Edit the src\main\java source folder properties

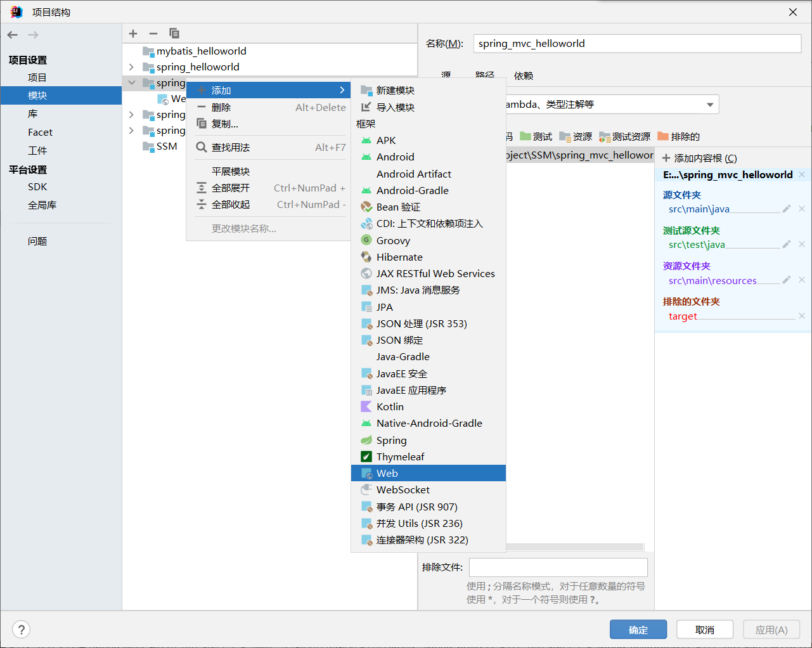(x=787, y=209)
